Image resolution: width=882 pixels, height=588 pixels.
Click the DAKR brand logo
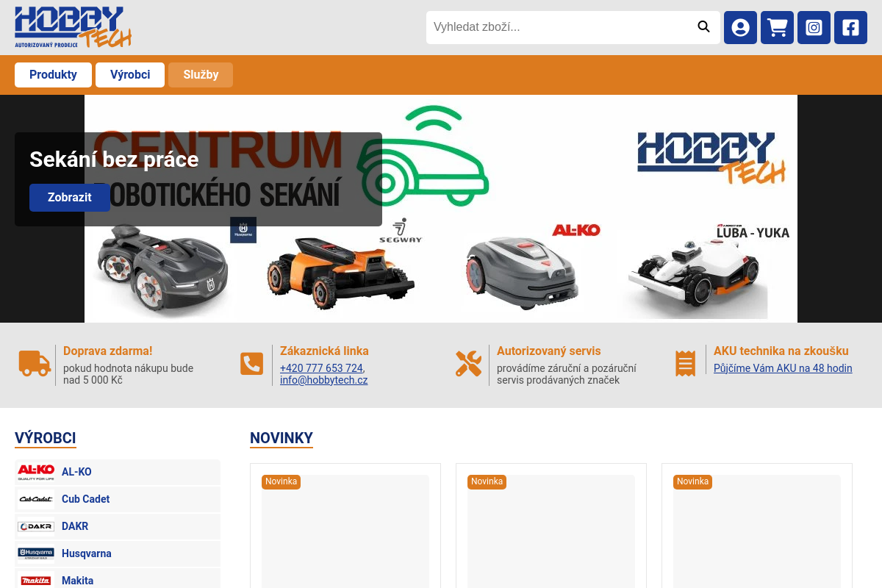tap(36, 526)
